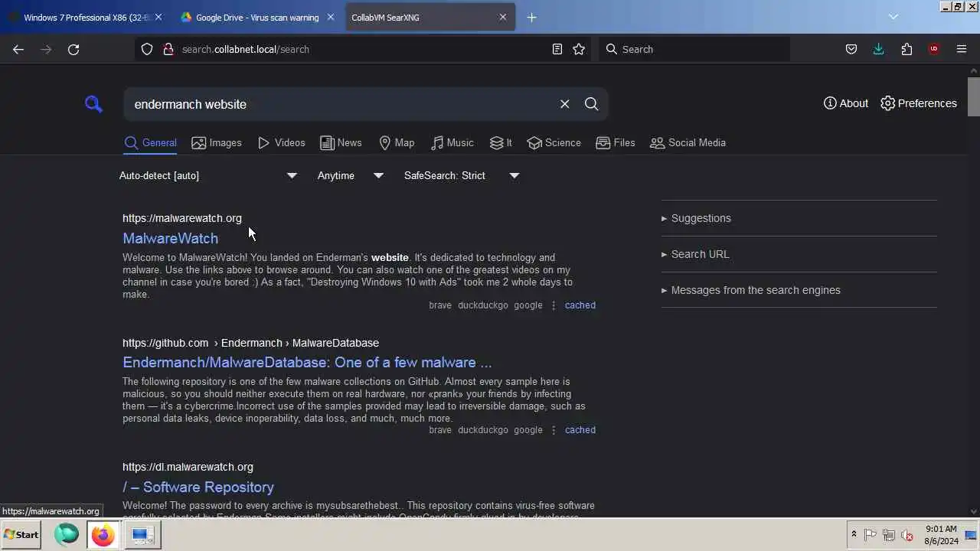
Task: Expand the Suggestions section
Action: pyautogui.click(x=696, y=218)
